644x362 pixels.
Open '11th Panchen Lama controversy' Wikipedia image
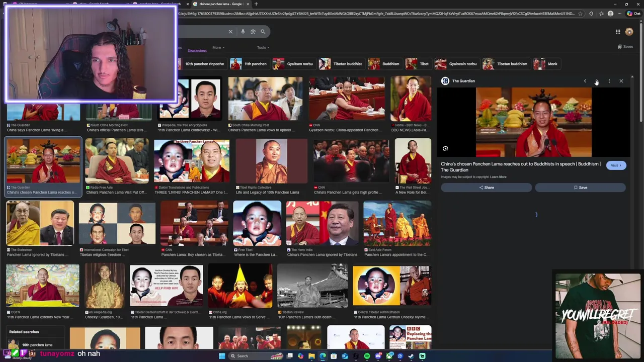pyautogui.click(x=190, y=99)
